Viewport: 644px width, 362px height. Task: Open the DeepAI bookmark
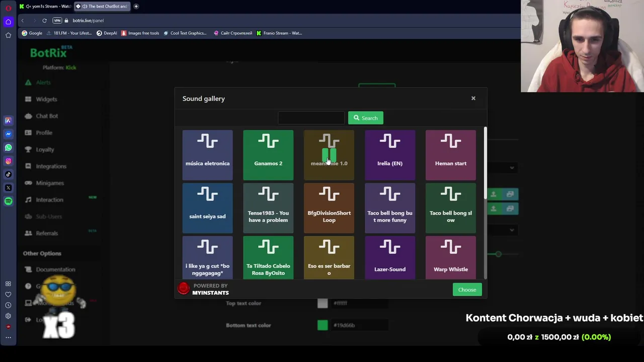(107, 33)
